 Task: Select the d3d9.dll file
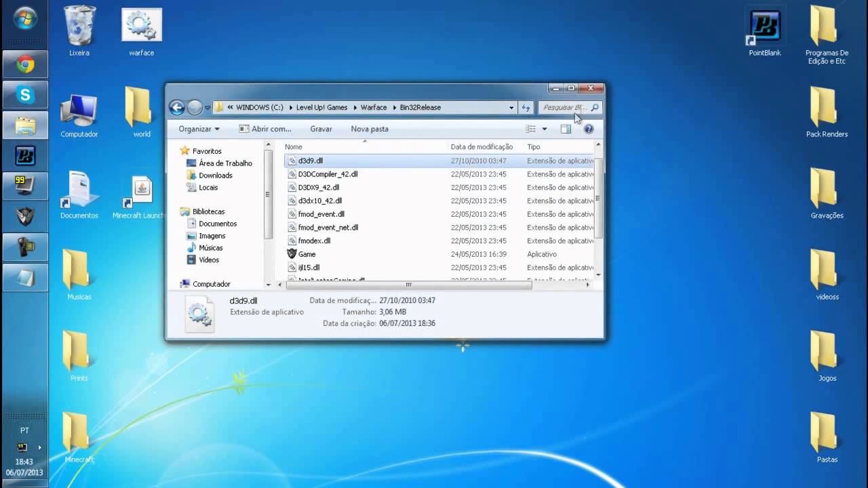tap(439, 161)
